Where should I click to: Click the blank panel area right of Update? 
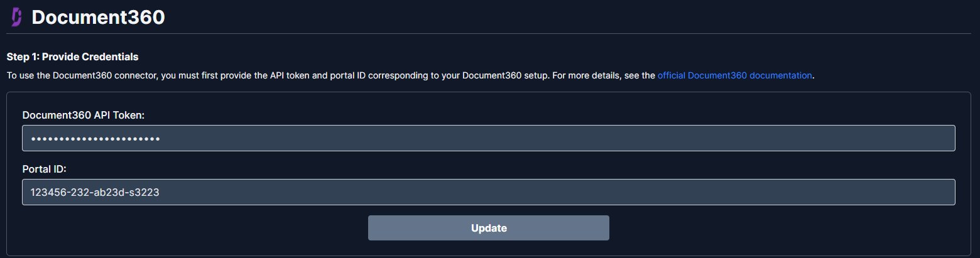click(x=785, y=228)
